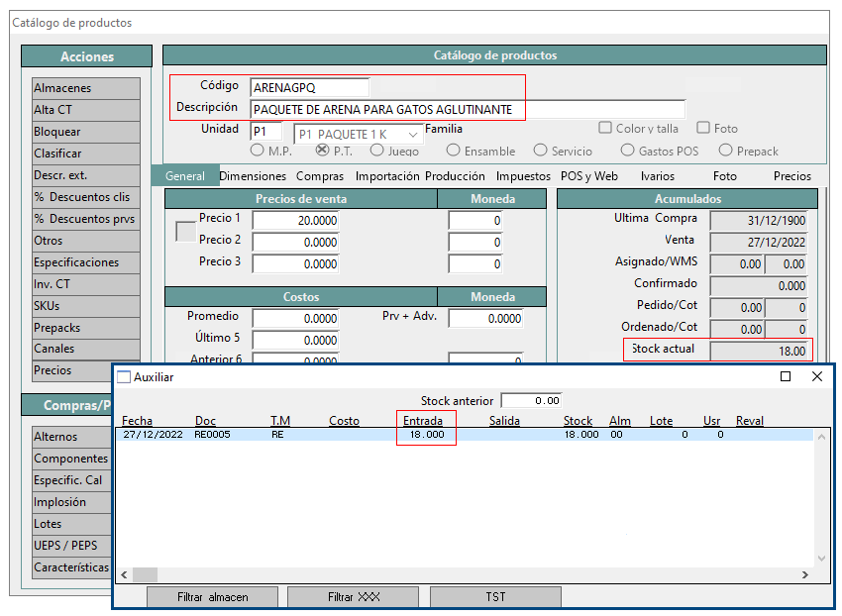This screenshot has width=842, height=616.
Task: Click the left arrow of the horizontal scrollbar
Action: [x=124, y=575]
